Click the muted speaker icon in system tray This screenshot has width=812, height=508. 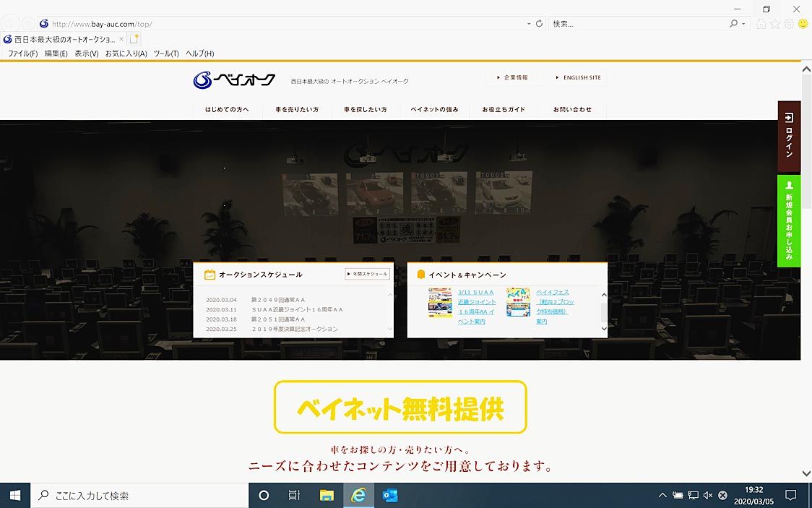pos(708,496)
